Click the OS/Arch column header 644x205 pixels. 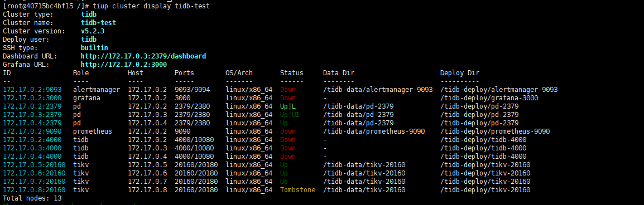(239, 73)
